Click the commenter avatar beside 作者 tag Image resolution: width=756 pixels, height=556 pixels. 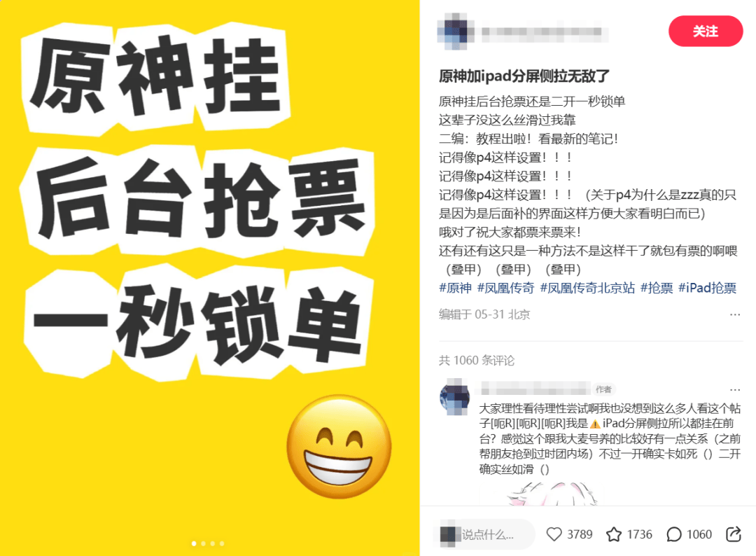pos(455,397)
